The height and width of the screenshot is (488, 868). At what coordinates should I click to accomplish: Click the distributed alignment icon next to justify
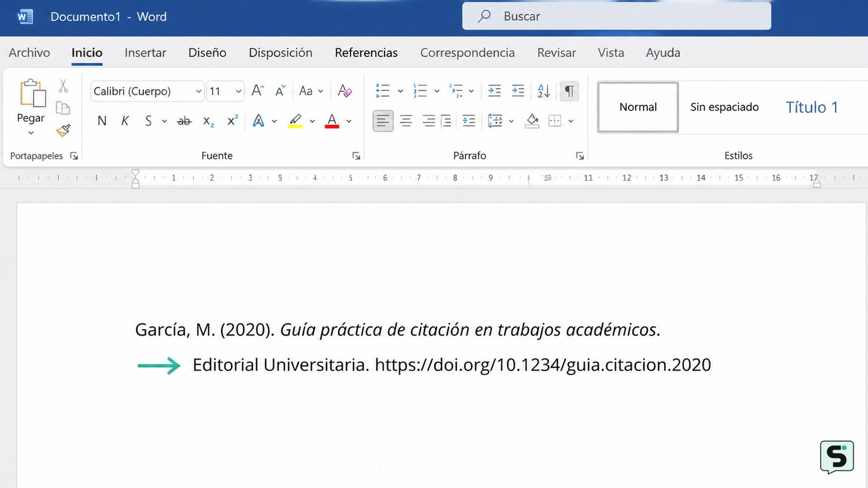[x=469, y=120]
